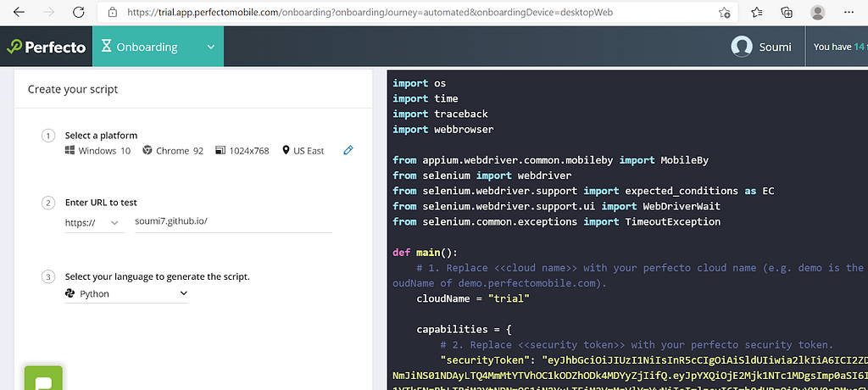Click the Soumi user name
The height and width of the screenshot is (390, 868).
pos(776,47)
